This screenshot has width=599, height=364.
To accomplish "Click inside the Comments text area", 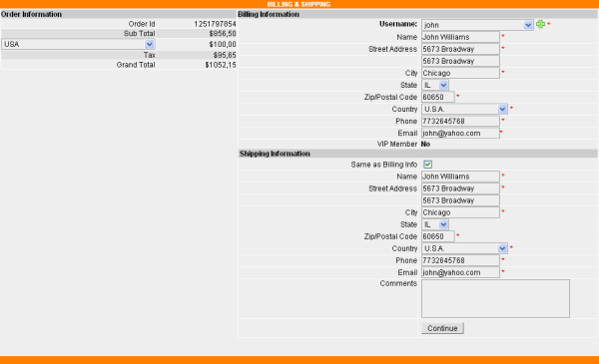I will tap(495, 298).
